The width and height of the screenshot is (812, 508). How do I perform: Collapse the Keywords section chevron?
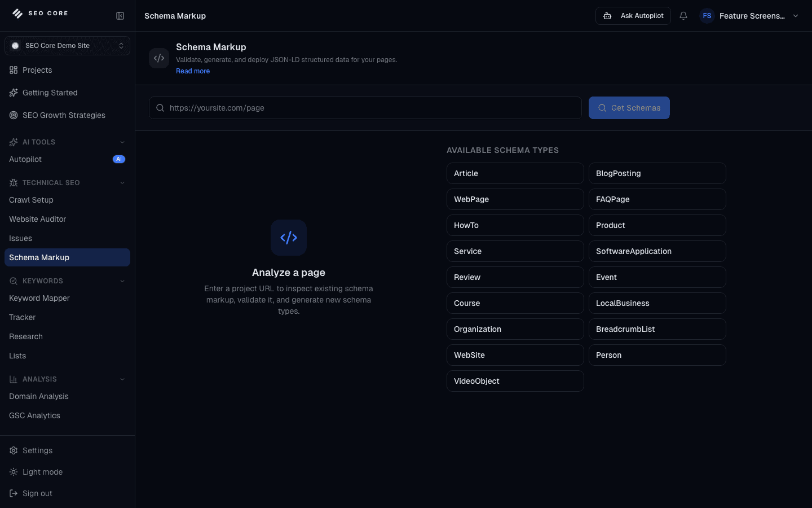122,281
